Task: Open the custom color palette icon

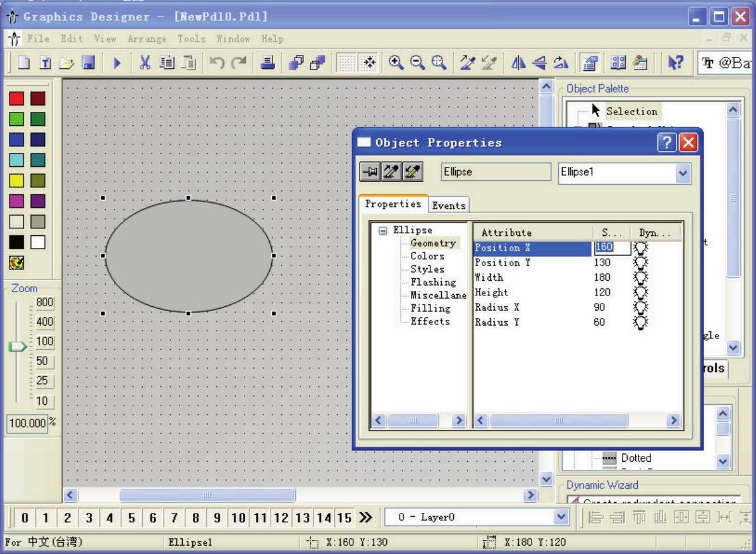Action: click(x=16, y=262)
